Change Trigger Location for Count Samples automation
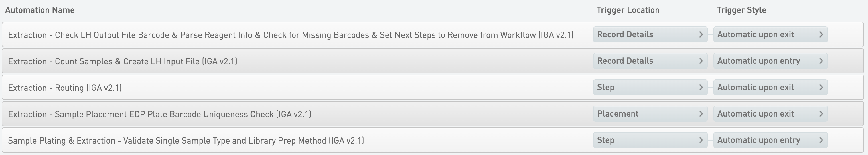Viewport: 868px width, 155px height. [650, 61]
